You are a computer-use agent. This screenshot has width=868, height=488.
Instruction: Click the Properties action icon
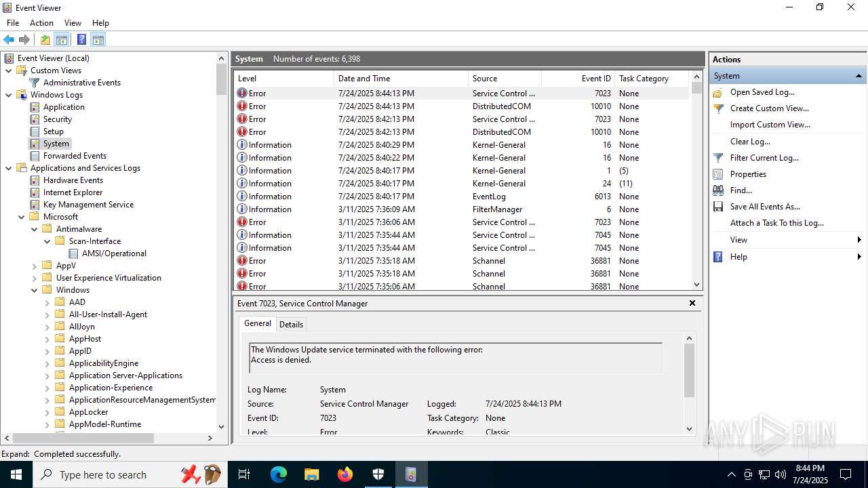click(718, 174)
